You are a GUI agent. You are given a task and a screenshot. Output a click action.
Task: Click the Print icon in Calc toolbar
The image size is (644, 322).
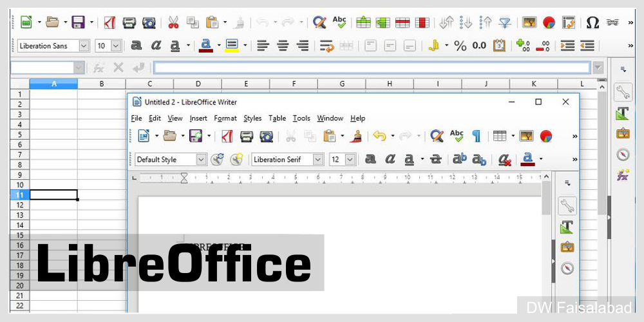(129, 22)
